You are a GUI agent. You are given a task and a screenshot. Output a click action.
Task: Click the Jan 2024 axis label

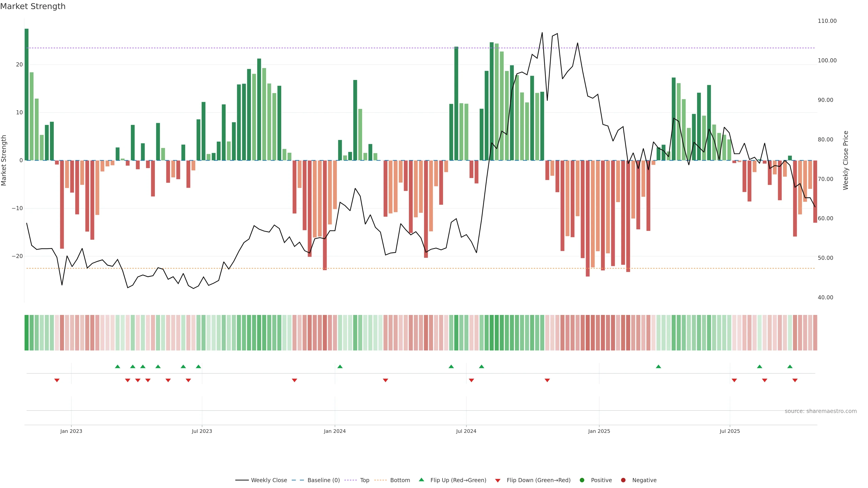[x=335, y=431]
